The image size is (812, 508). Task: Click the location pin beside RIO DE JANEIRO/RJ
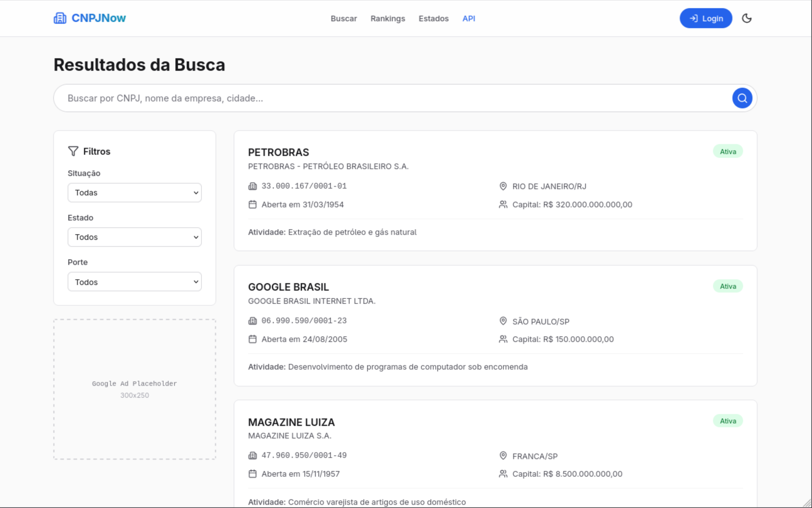coord(503,186)
